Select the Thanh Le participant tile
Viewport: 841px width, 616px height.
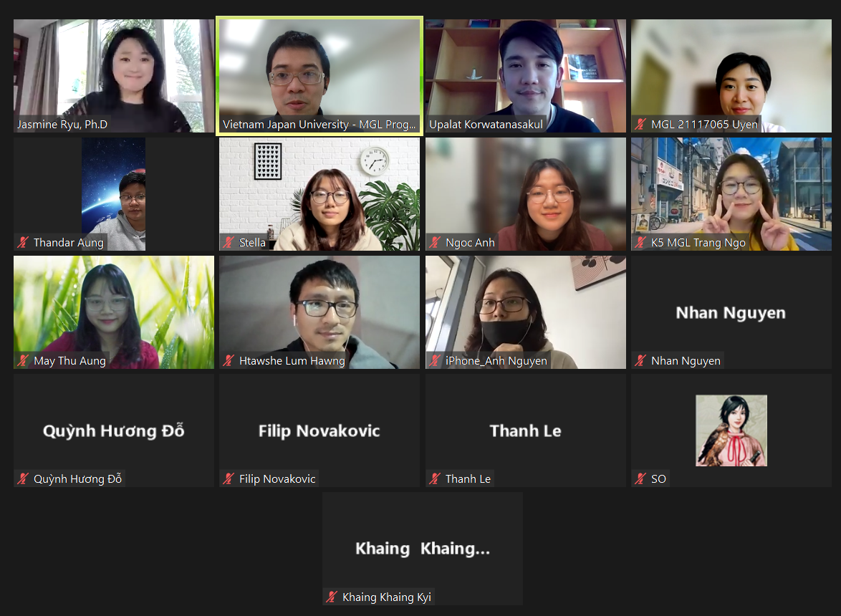526,430
